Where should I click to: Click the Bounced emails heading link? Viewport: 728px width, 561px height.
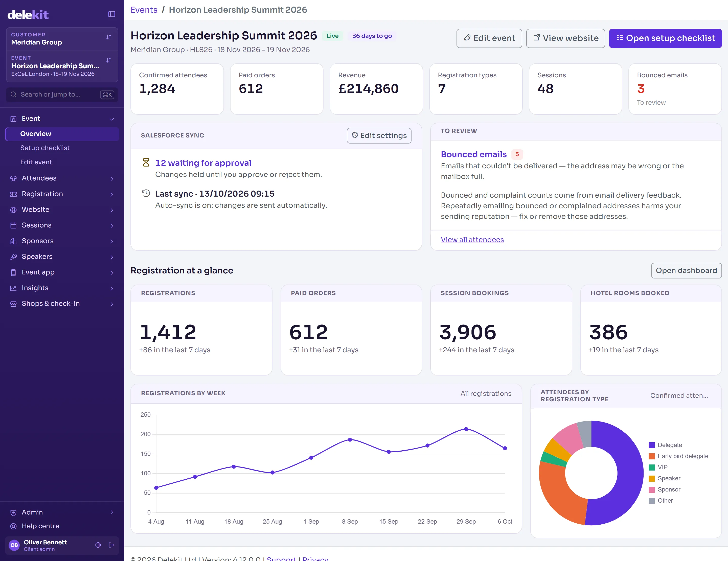point(474,154)
